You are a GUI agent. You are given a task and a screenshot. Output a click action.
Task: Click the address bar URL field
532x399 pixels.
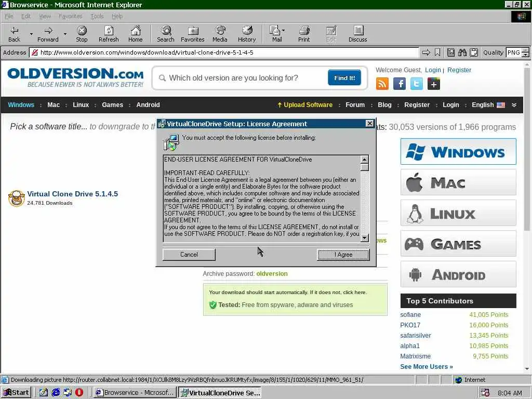pos(224,52)
